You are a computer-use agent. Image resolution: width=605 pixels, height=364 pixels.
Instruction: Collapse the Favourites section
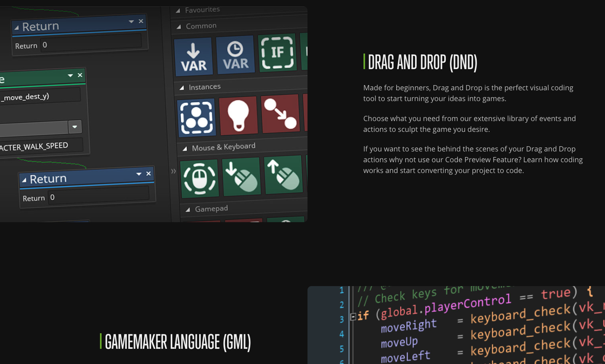point(178,11)
